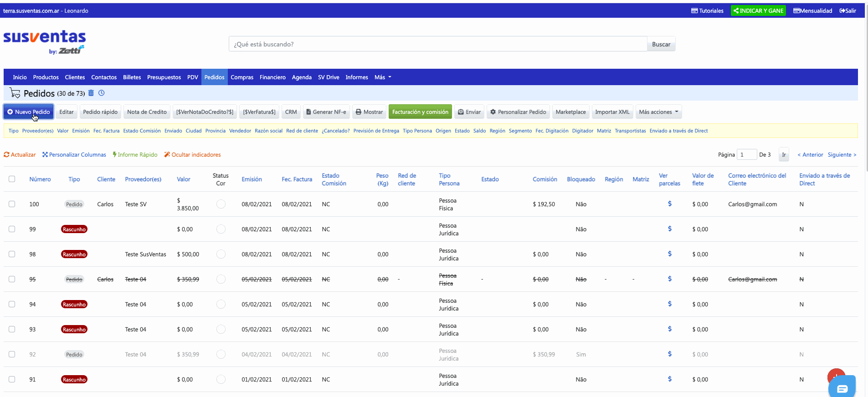The image size is (868, 397).
Task: Open the Informes menu
Action: tap(357, 77)
